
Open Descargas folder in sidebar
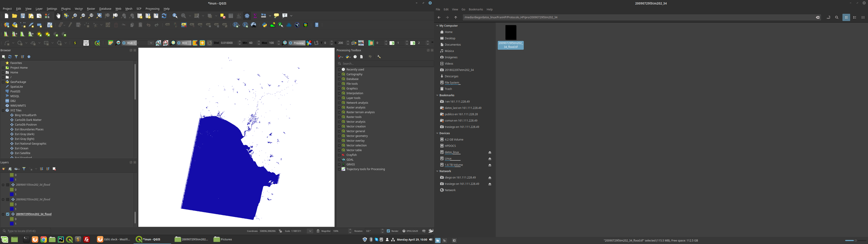pos(451,76)
